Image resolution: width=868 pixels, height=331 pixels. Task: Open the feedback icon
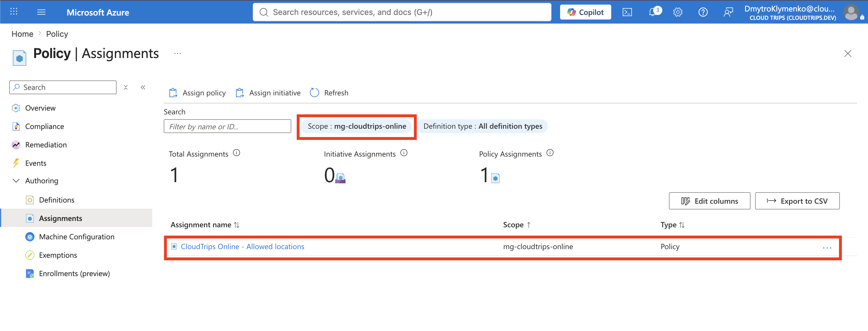[x=728, y=12]
